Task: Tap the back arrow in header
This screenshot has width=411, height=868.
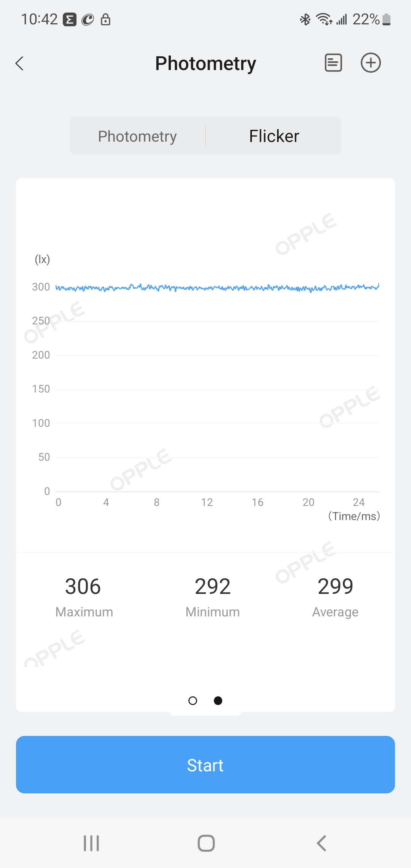Action: [x=20, y=63]
